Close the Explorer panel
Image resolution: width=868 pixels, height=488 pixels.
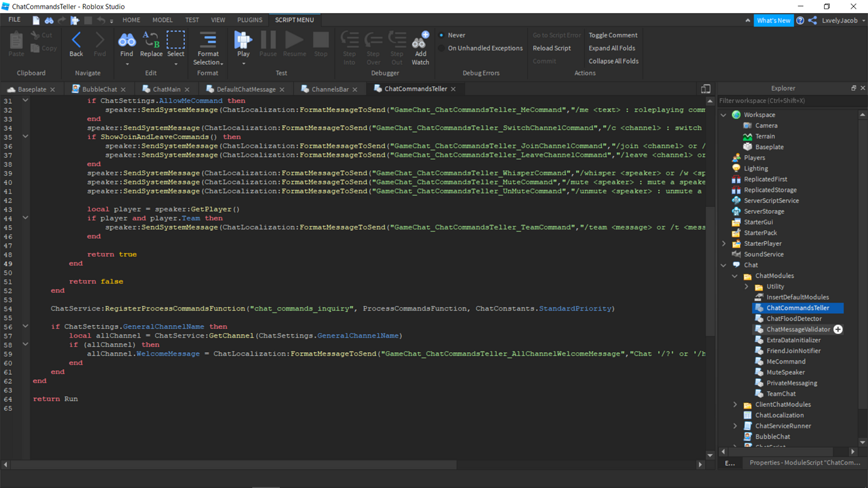pos(862,88)
